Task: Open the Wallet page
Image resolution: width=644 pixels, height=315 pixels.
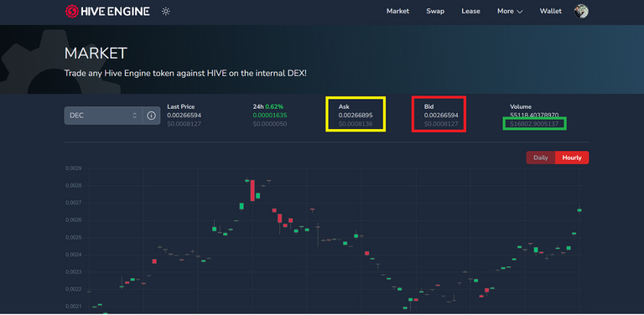Action: [x=550, y=11]
